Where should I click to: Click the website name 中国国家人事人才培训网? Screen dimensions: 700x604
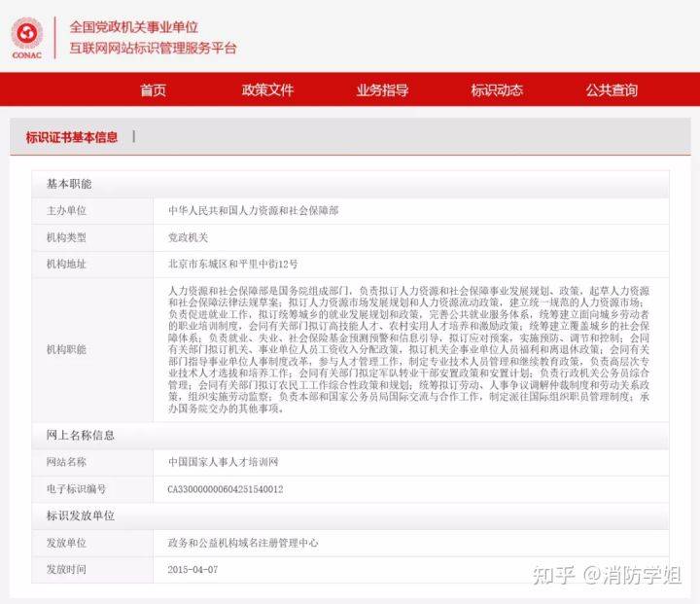tap(224, 462)
